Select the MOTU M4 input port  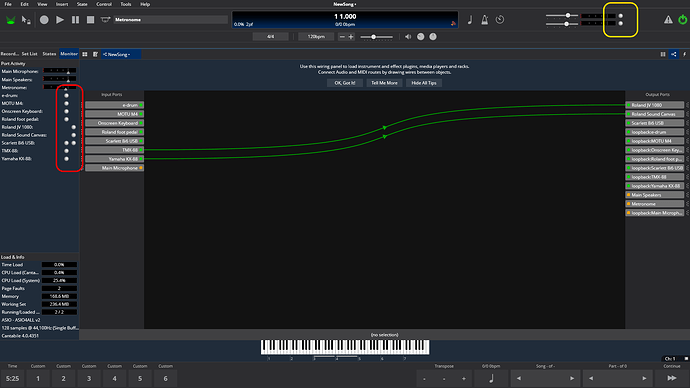[x=114, y=114]
